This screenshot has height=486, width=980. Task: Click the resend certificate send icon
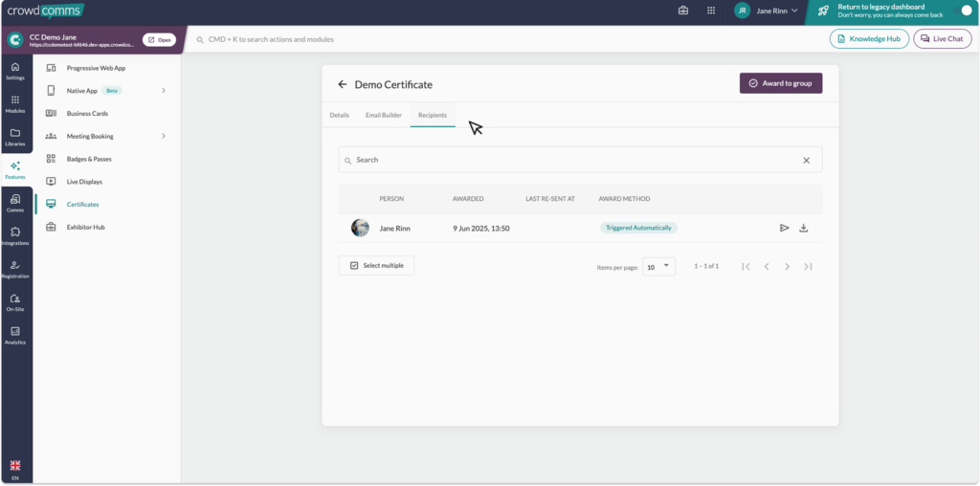click(784, 228)
